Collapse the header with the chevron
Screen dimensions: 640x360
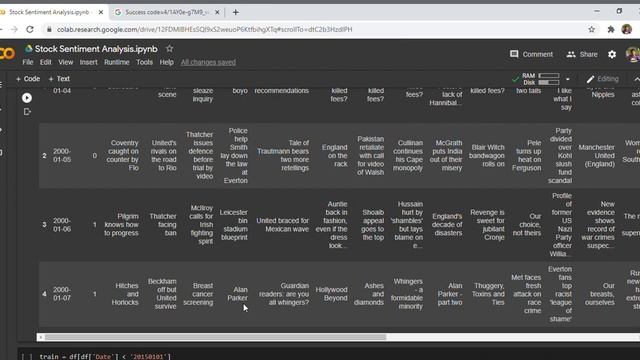click(x=636, y=79)
